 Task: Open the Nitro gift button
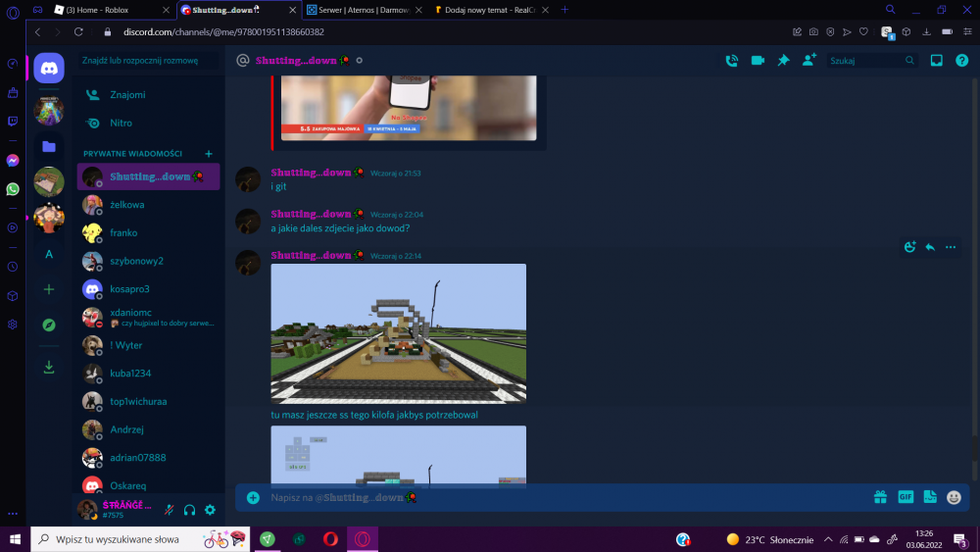(880, 497)
